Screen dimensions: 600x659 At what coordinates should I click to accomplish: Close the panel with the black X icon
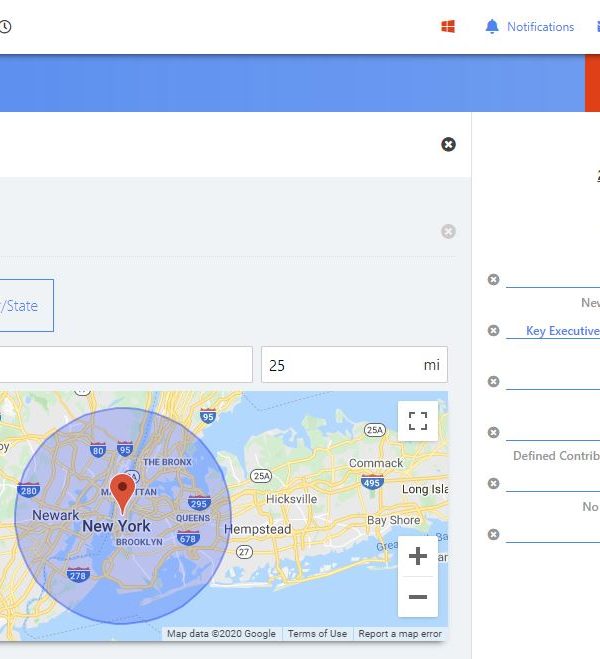coord(448,145)
